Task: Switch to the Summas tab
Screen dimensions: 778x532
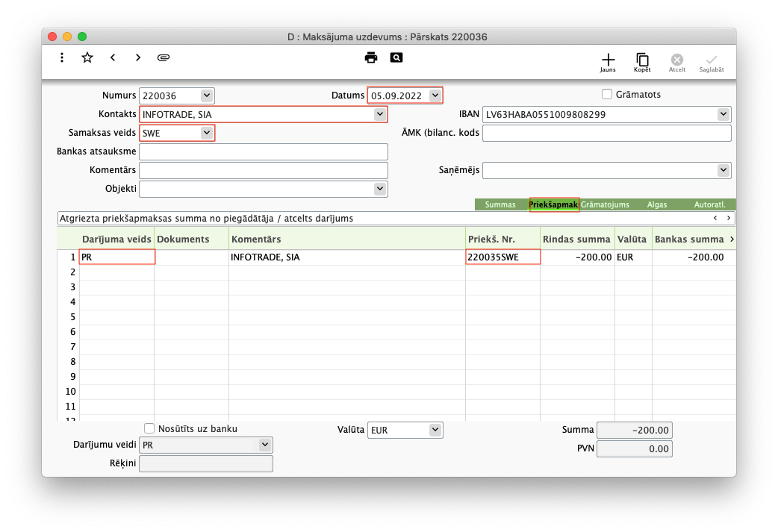Action: click(x=500, y=204)
